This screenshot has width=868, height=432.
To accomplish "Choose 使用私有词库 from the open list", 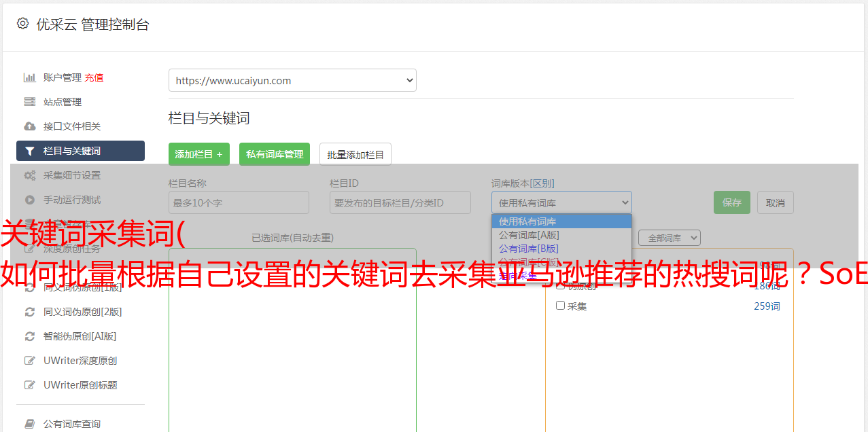I will pyautogui.click(x=561, y=221).
